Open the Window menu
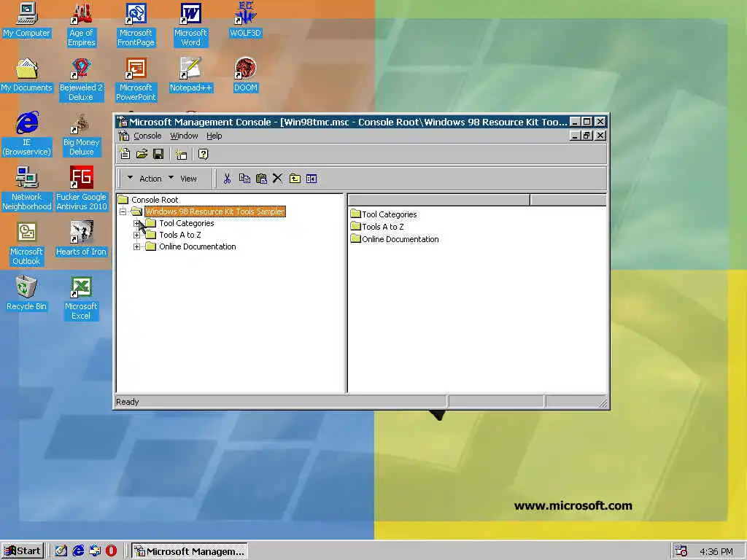This screenshot has width=747, height=560. click(184, 136)
